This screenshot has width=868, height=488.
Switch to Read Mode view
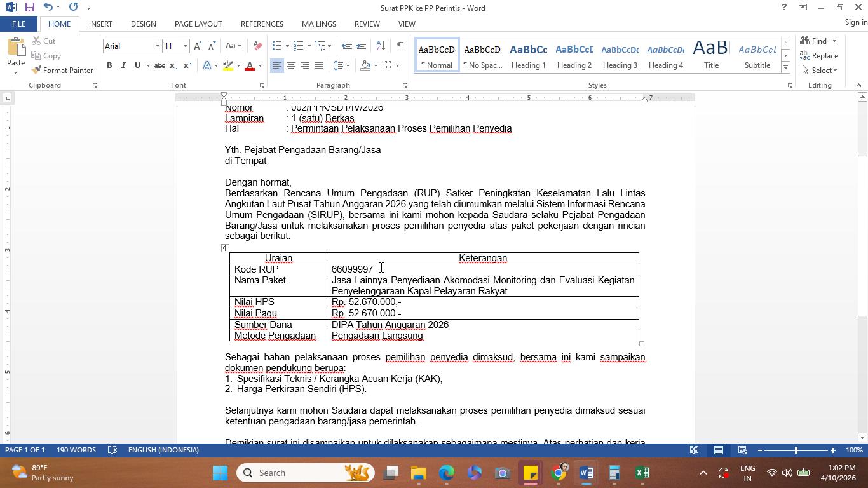(695, 451)
